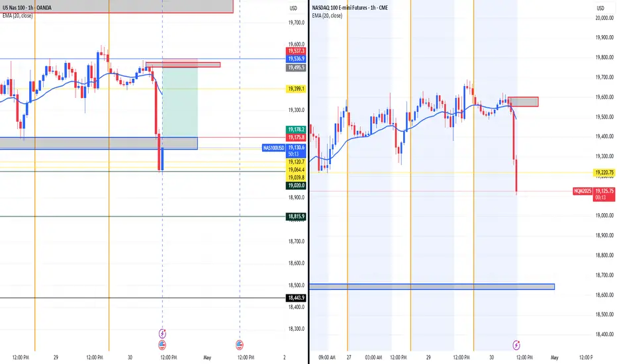
Task: Click the 09:00 AM time axis label
Action: coord(327,357)
